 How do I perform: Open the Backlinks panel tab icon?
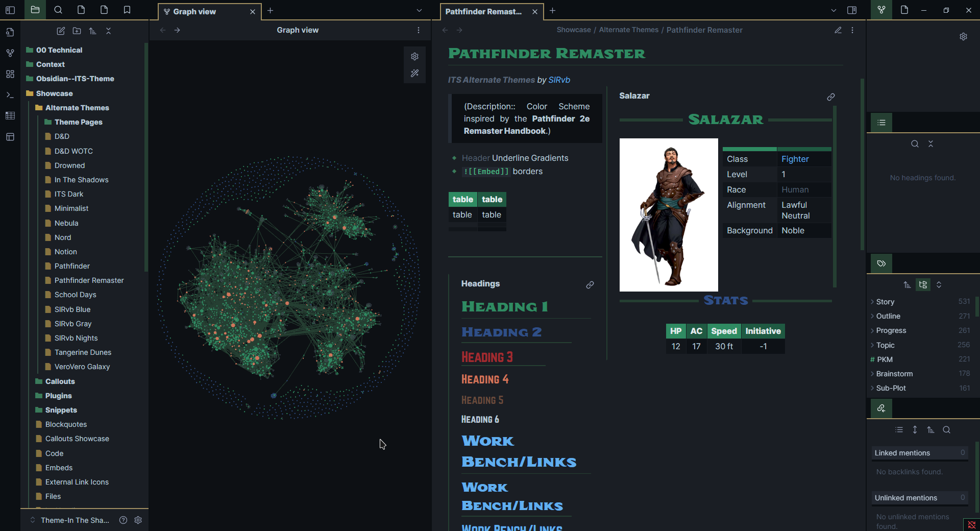click(x=881, y=408)
